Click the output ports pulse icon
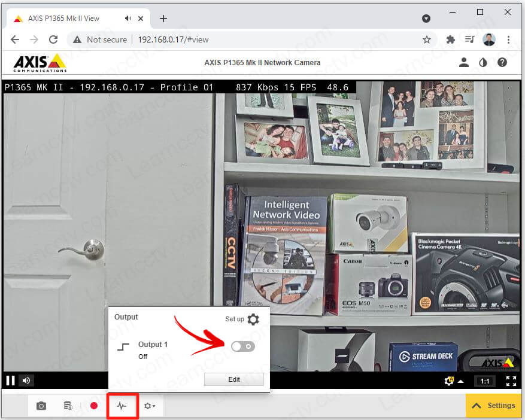 122,406
